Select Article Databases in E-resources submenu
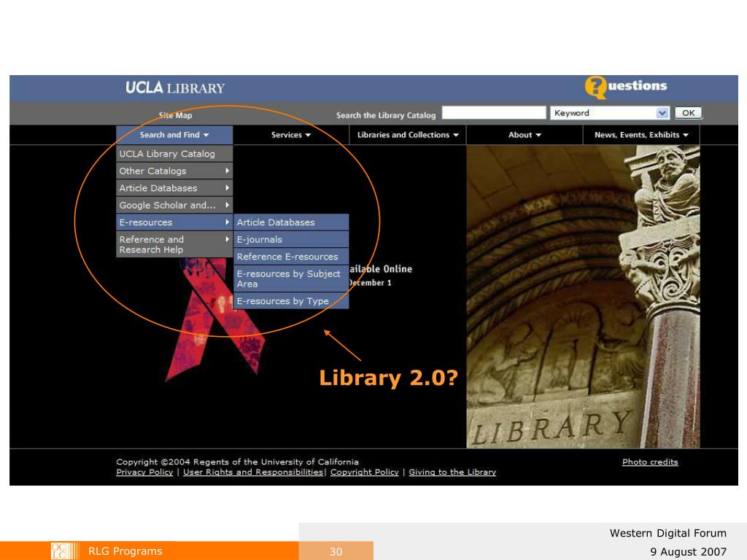The height and width of the screenshot is (560, 747). tap(291, 222)
